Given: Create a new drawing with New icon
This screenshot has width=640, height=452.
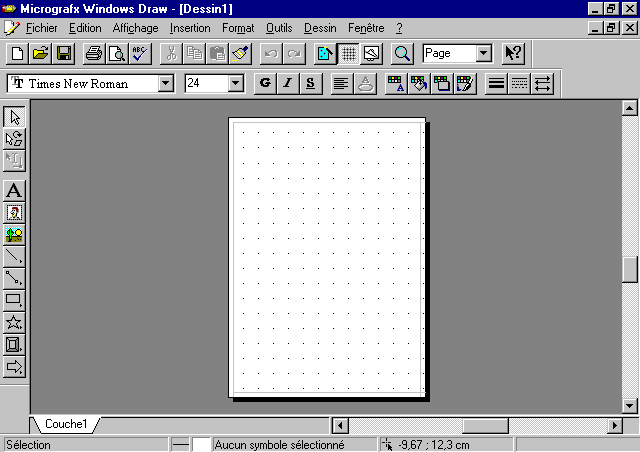Looking at the screenshot, I should click(x=17, y=53).
